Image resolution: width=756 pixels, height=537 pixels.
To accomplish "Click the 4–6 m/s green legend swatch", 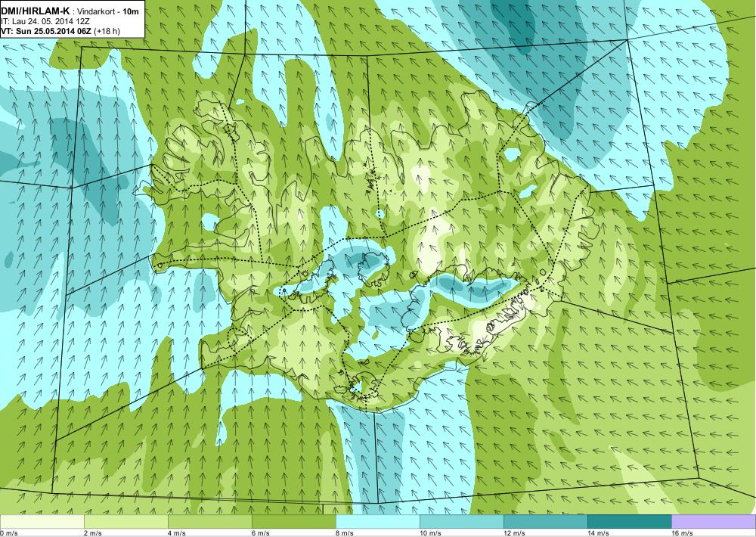I will (x=209, y=521).
